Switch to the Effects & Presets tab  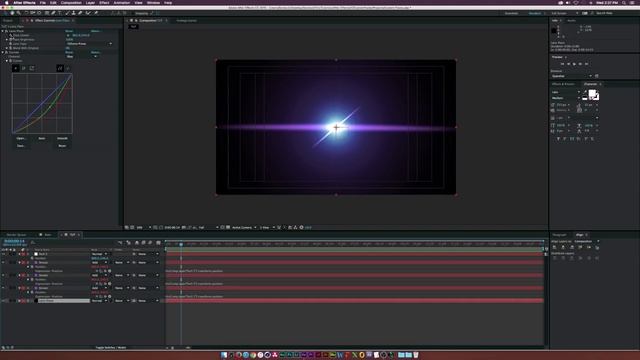563,84
